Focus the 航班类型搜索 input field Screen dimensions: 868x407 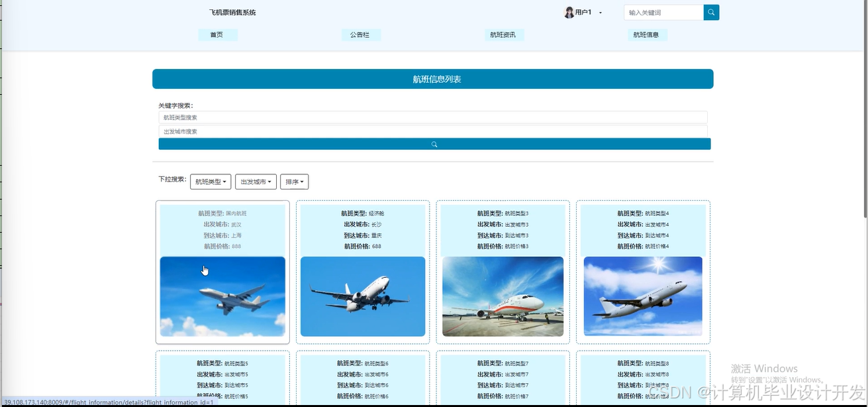coord(433,117)
